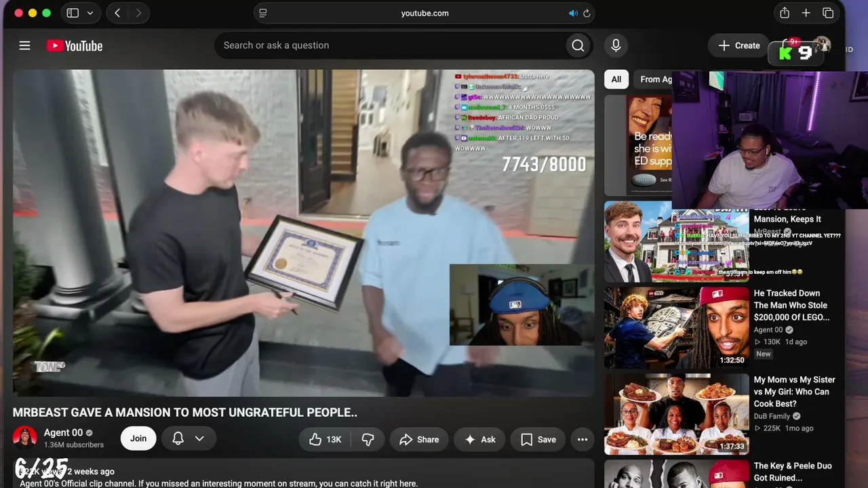This screenshot has height=488, width=868.
Task: Visit the DuB Family channel
Action: coord(772,416)
